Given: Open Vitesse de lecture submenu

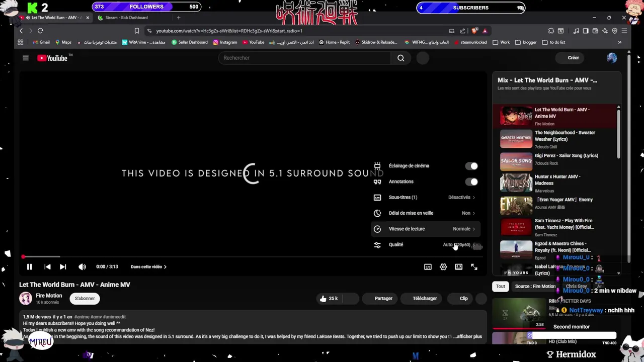Looking at the screenshot, I should coord(426,229).
